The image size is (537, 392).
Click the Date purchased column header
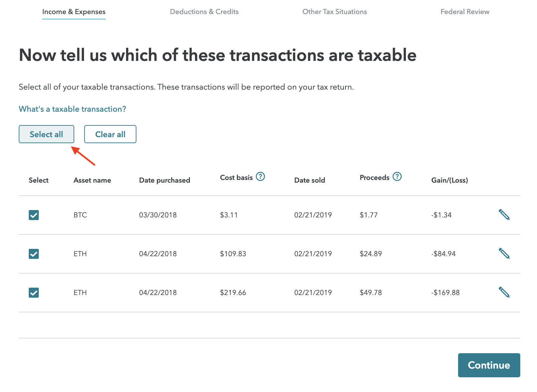[x=165, y=180]
